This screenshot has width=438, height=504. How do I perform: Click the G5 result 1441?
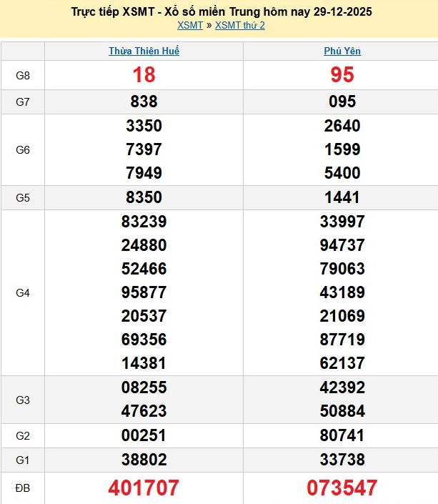pyautogui.click(x=342, y=198)
